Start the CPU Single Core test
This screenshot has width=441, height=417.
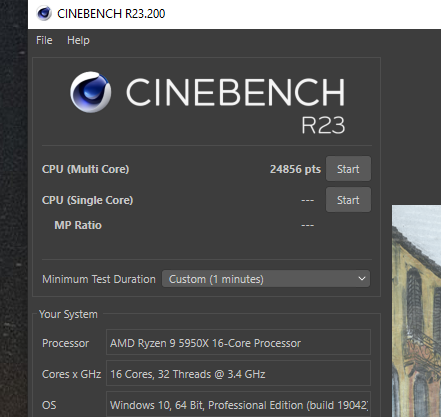click(348, 200)
